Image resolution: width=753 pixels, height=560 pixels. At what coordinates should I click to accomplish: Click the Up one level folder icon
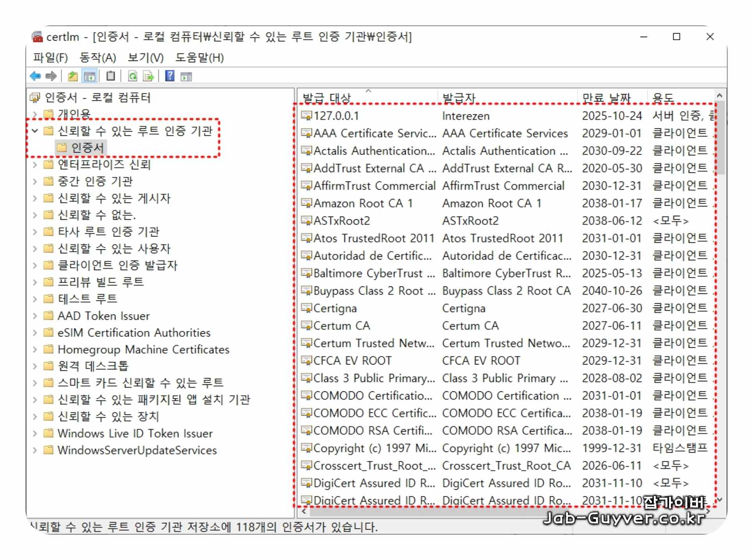[73, 76]
